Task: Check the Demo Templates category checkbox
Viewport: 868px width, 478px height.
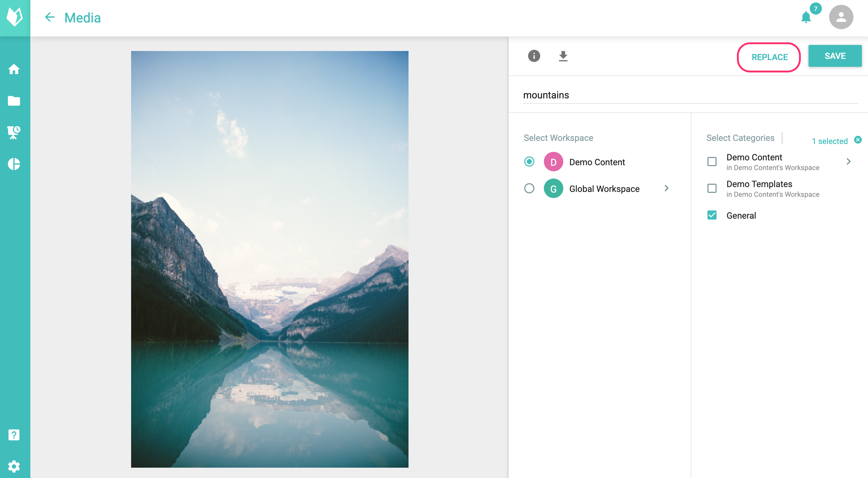Action: click(712, 188)
